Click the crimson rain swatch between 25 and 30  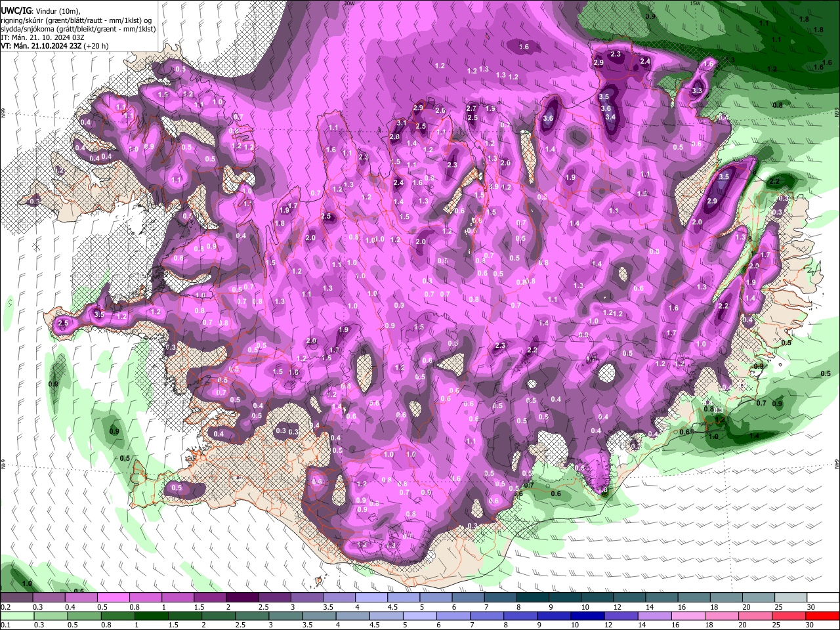[x=790, y=616]
